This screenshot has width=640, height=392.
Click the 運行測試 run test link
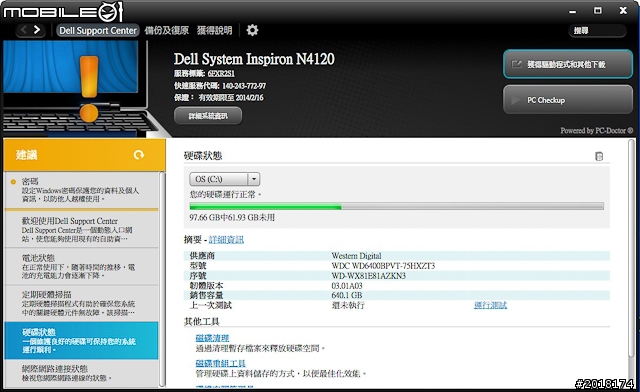coord(490,305)
